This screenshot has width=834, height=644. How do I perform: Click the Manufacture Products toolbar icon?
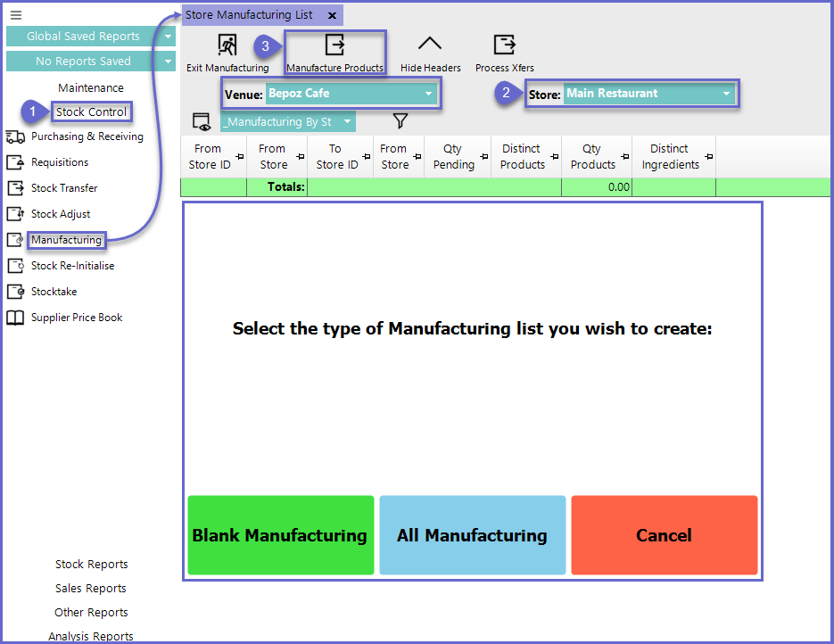pyautogui.click(x=334, y=45)
